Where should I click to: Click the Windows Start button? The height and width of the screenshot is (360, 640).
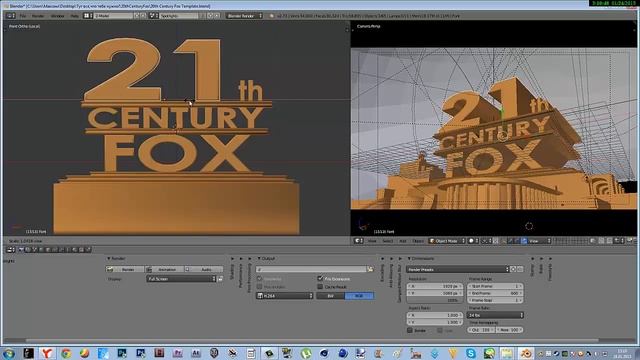(x=9, y=353)
